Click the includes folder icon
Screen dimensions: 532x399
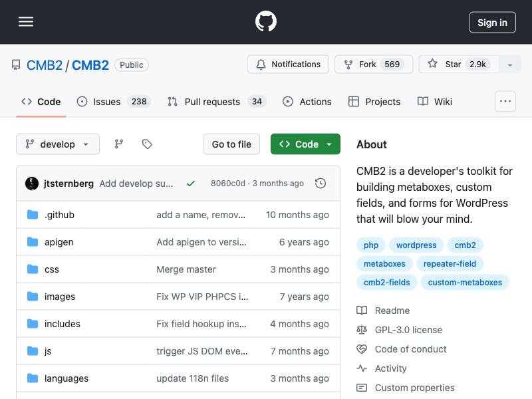click(x=33, y=324)
